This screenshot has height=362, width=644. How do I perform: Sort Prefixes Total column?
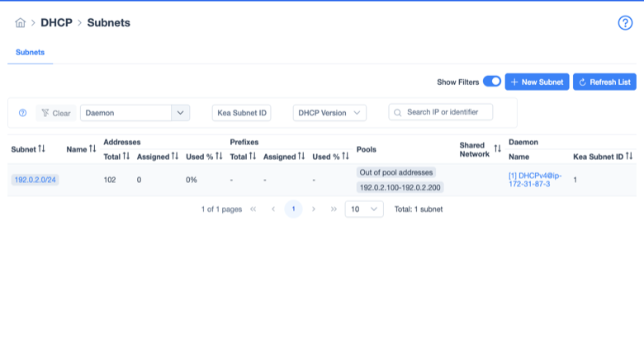coord(253,156)
